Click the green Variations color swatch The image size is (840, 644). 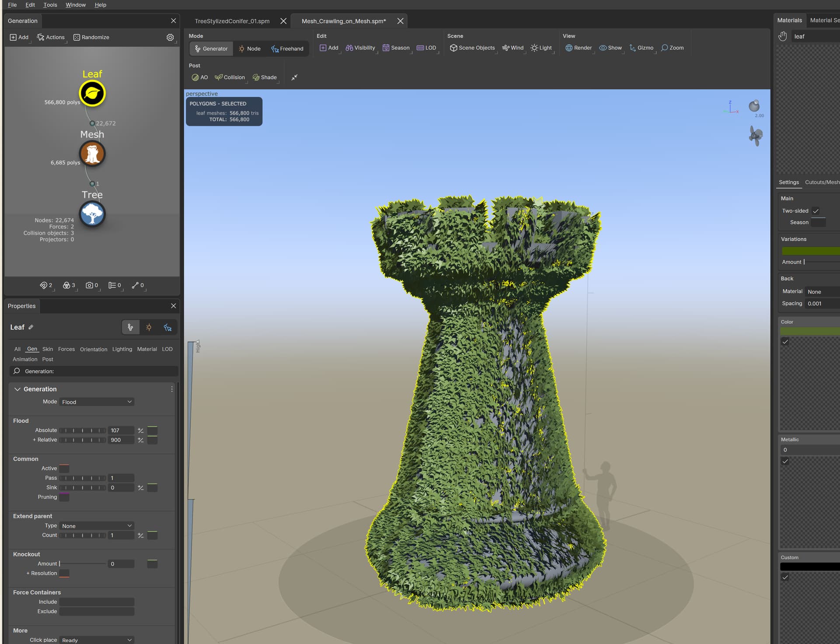point(812,251)
